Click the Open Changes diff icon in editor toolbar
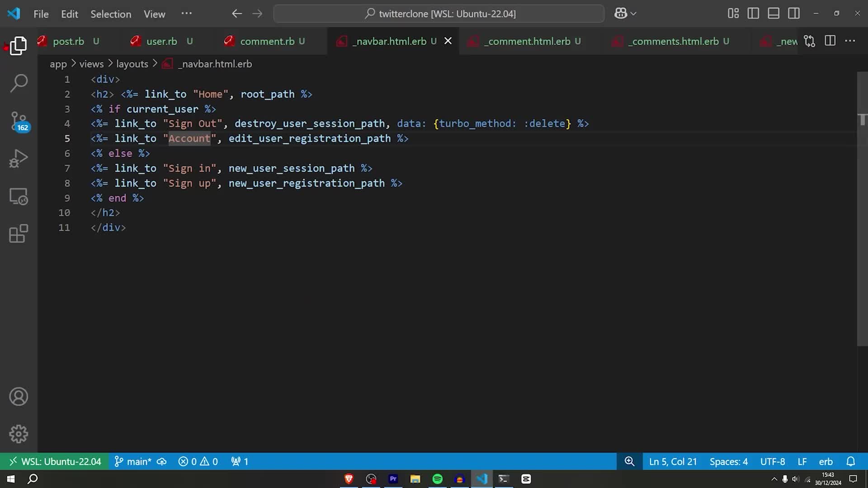The width and height of the screenshot is (868, 488). (x=809, y=41)
